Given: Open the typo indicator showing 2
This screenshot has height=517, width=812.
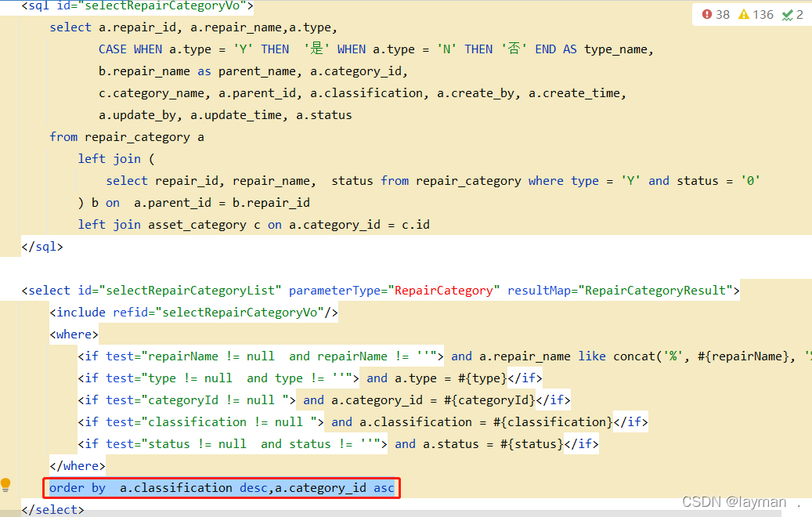Looking at the screenshot, I should click(x=793, y=15).
